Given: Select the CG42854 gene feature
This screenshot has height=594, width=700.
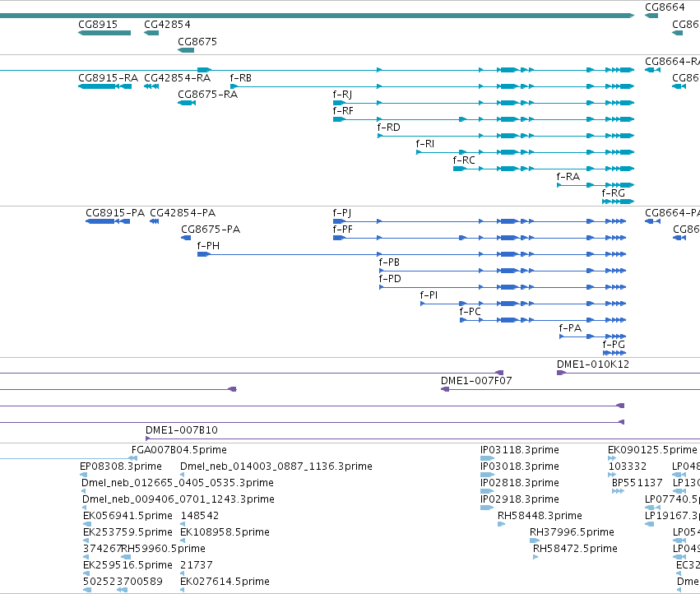Looking at the screenshot, I should coord(151,33).
